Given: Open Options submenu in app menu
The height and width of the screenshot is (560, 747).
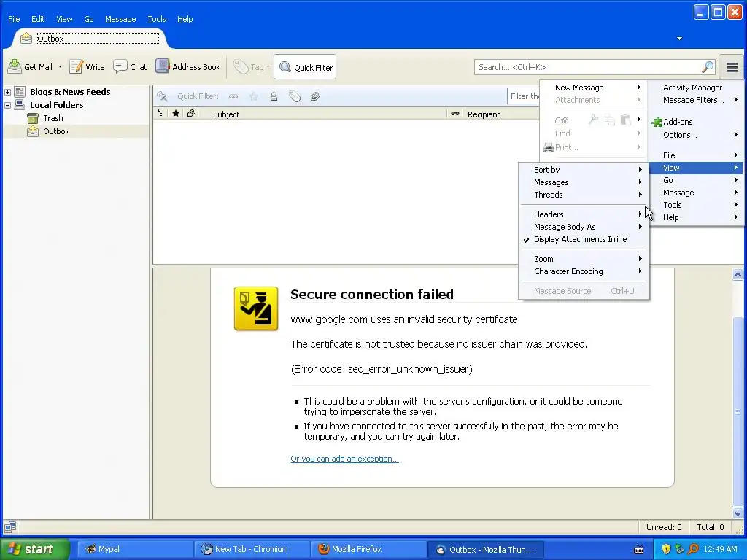Looking at the screenshot, I should tap(695, 135).
